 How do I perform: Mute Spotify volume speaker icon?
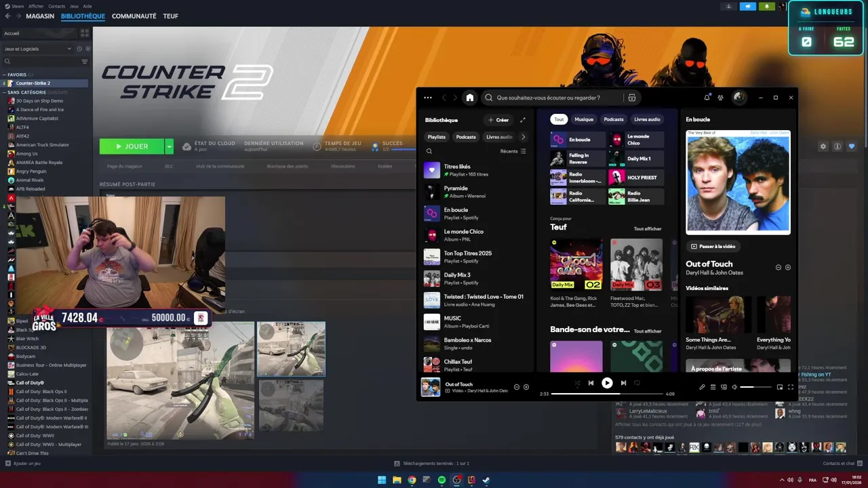(734, 387)
